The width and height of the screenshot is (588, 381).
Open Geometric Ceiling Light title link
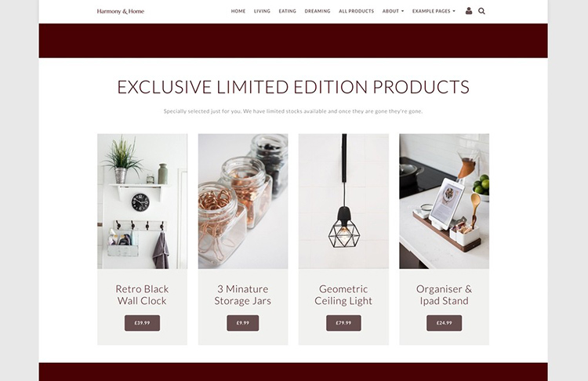[343, 295]
